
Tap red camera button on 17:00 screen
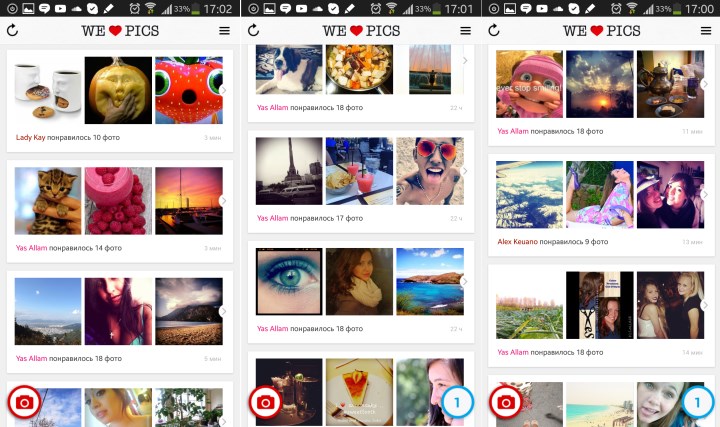click(506, 402)
